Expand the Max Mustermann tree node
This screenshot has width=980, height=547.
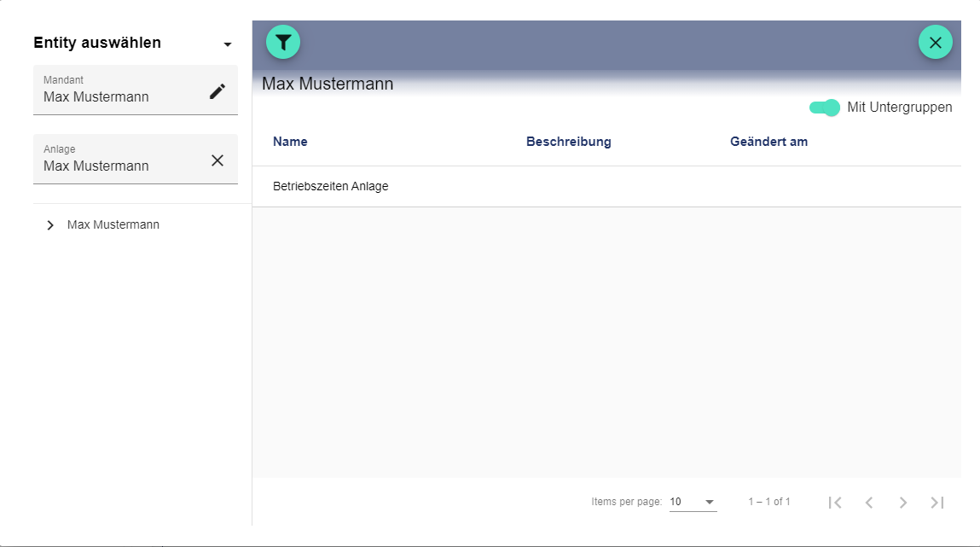coord(50,224)
